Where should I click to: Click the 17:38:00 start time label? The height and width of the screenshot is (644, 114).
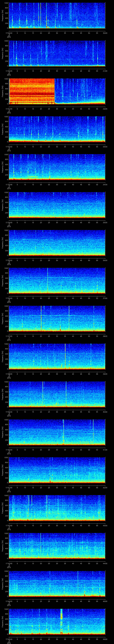point(9,374)
